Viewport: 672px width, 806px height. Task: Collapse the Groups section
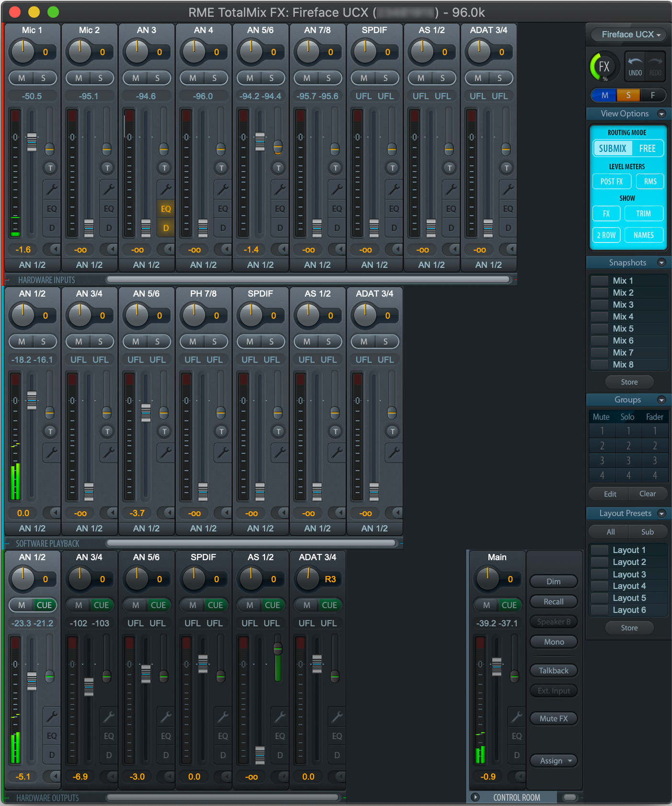tap(661, 400)
